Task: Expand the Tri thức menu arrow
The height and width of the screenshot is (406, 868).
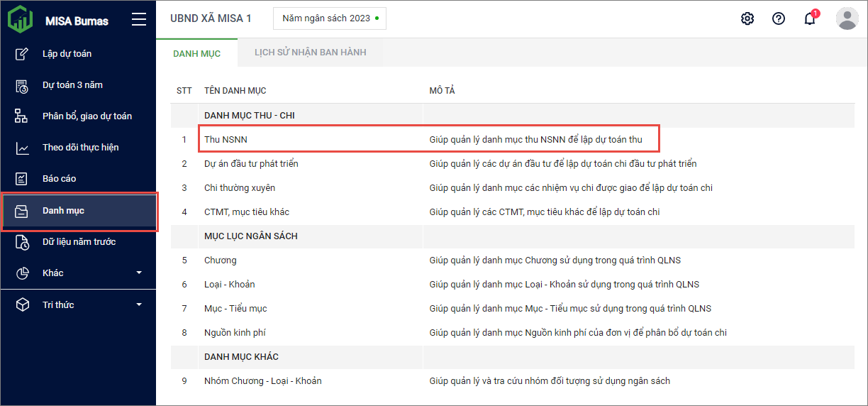Action: tap(139, 305)
